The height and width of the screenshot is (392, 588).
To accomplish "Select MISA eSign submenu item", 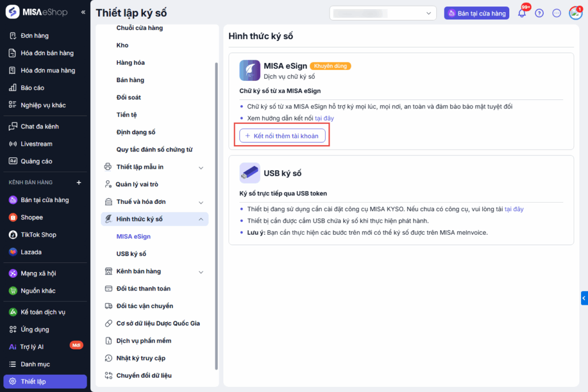I will [x=133, y=236].
